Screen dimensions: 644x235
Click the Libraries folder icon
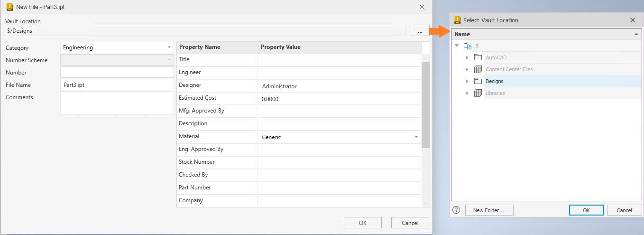(478, 93)
